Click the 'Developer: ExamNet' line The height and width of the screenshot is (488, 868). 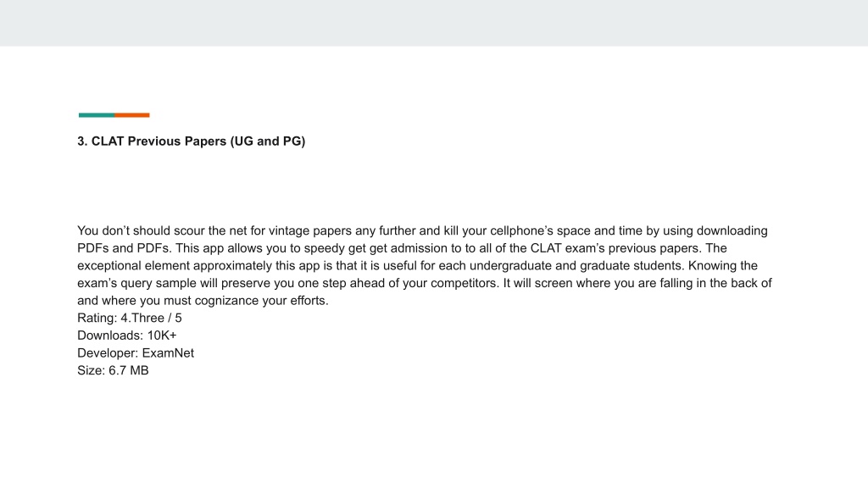click(136, 353)
